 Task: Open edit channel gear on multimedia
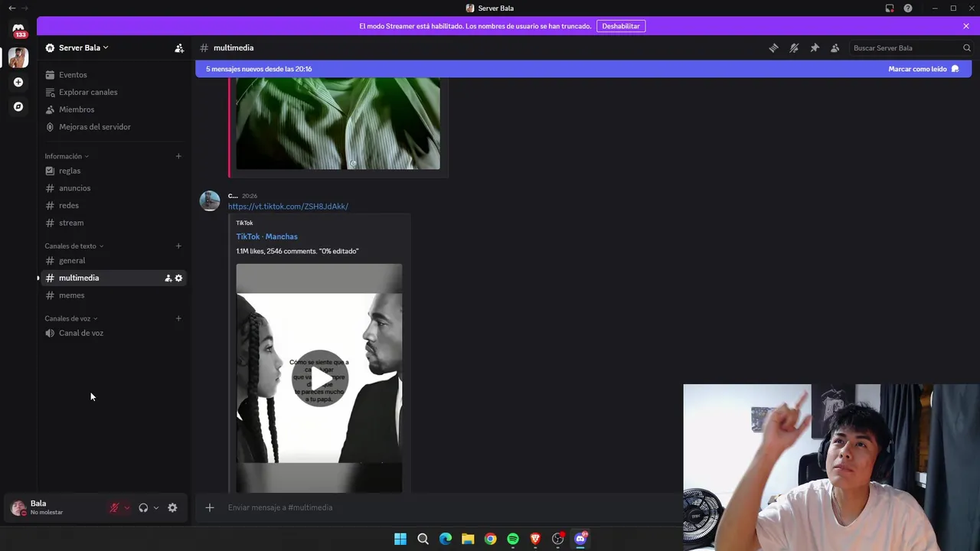179,279
